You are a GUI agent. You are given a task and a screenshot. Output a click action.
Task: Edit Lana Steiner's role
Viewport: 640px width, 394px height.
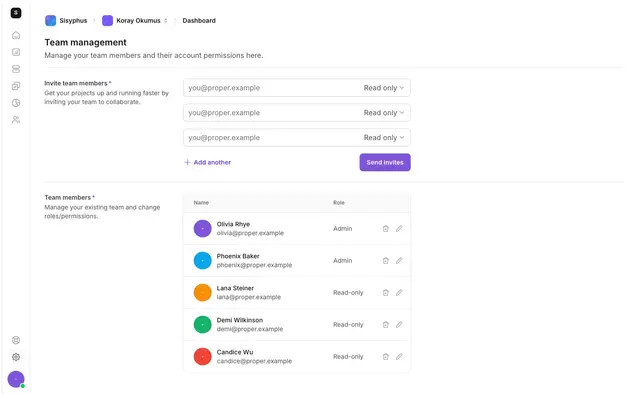(399, 293)
